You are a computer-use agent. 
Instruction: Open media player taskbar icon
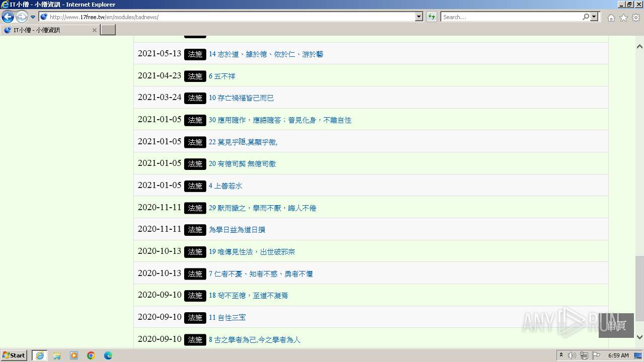point(74,355)
